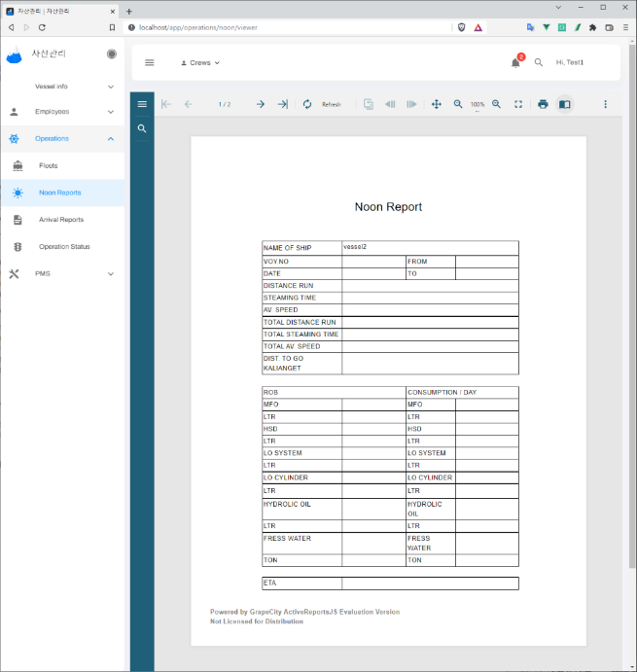Image resolution: width=637 pixels, height=672 pixels.
Task: Open Brave shields icon
Action: 462,27
